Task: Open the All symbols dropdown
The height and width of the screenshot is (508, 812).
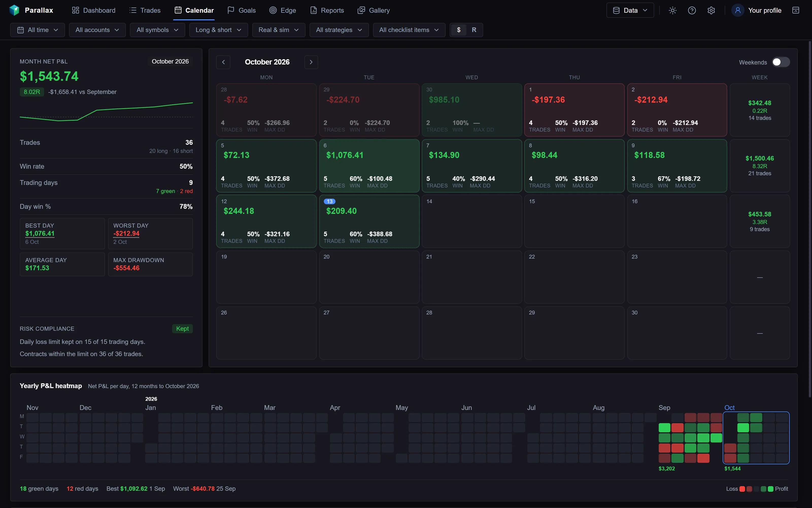Action: pyautogui.click(x=157, y=30)
